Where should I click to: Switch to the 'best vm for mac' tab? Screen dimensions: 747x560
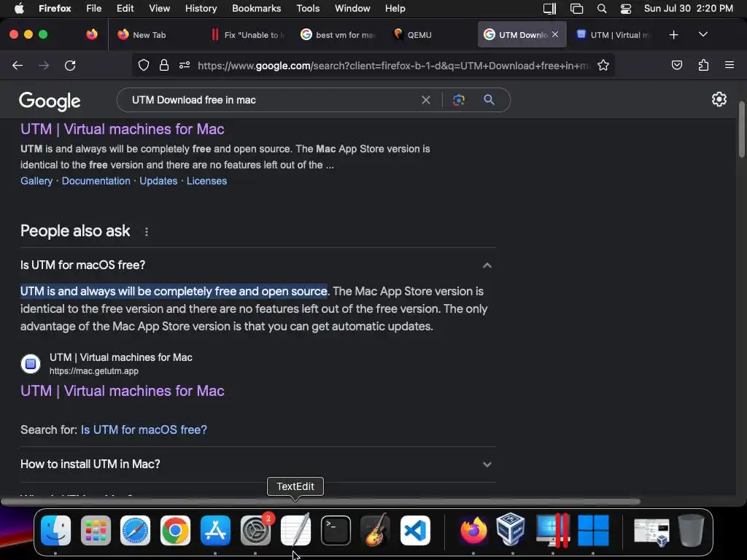click(338, 34)
